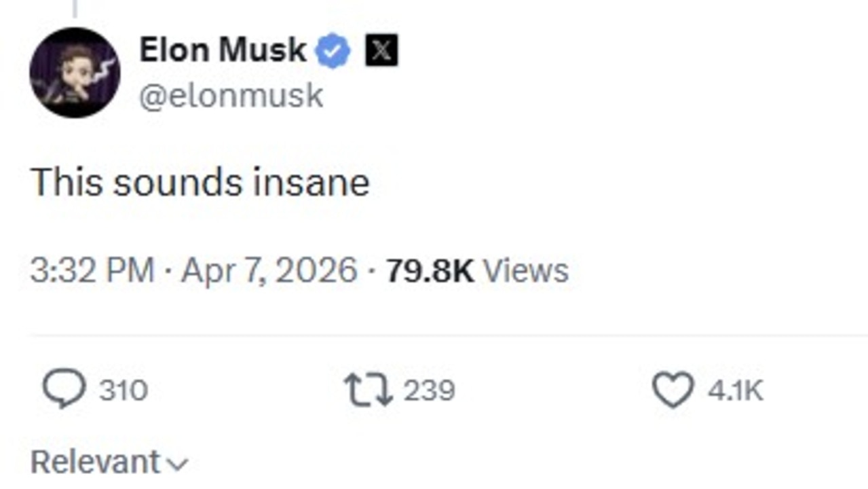This screenshot has height=489, width=868.
Task: Open the 79.8K view count
Action: point(430,270)
